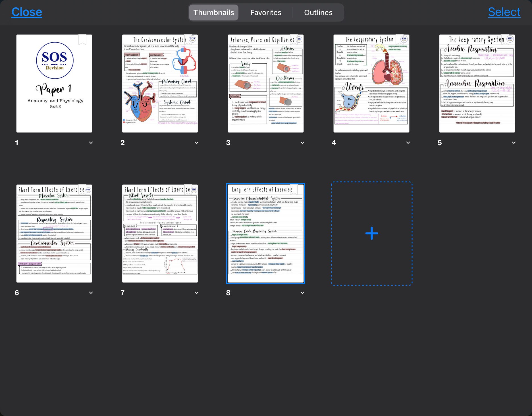The height and width of the screenshot is (416, 532).
Task: Toggle bookmark ribbon on page 5 thumbnail
Action: 505,40
